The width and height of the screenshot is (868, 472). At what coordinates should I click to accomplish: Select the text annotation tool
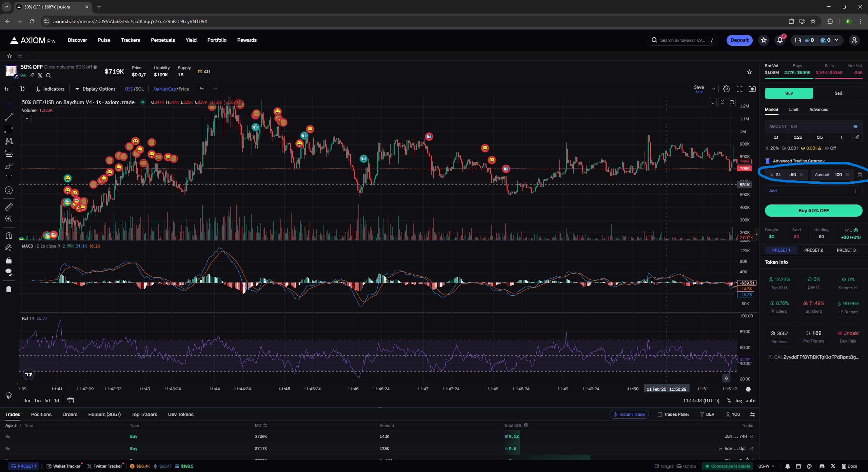(x=9, y=178)
